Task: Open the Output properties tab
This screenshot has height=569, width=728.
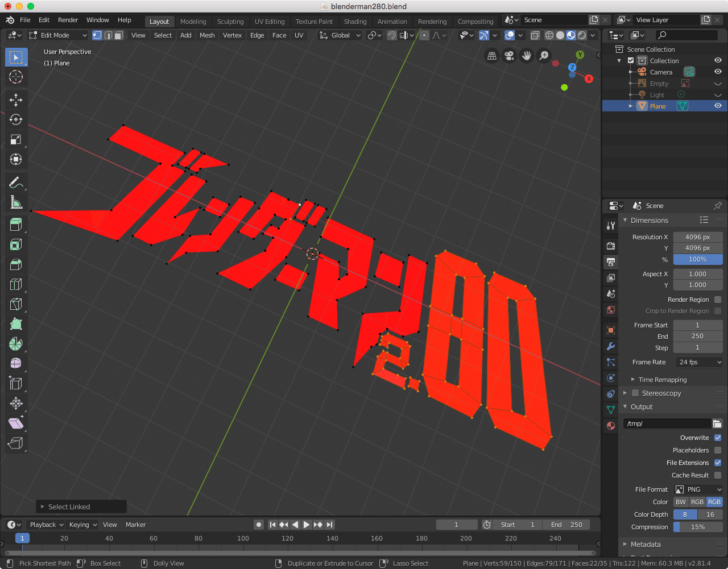Action: [611, 262]
